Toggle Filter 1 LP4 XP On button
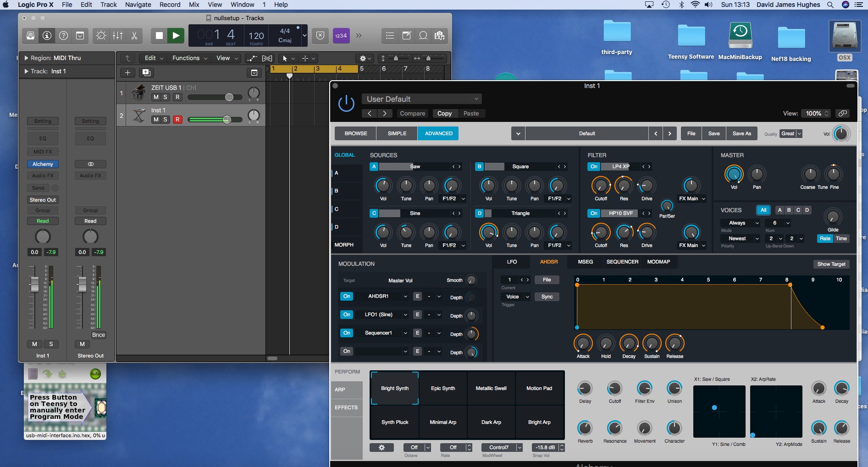 594,166
